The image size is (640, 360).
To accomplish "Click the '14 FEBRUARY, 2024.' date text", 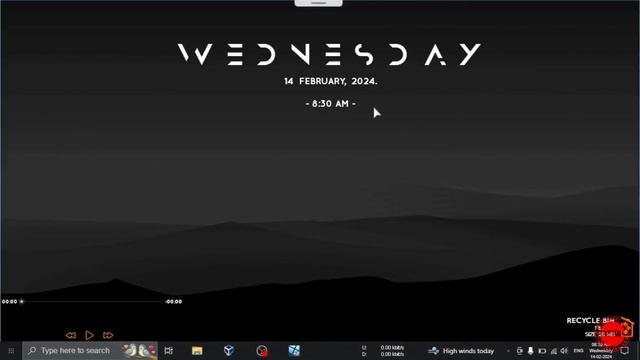I will (x=331, y=81).
